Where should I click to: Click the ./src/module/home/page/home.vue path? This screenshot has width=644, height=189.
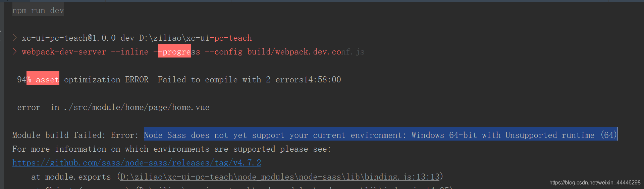click(x=137, y=107)
